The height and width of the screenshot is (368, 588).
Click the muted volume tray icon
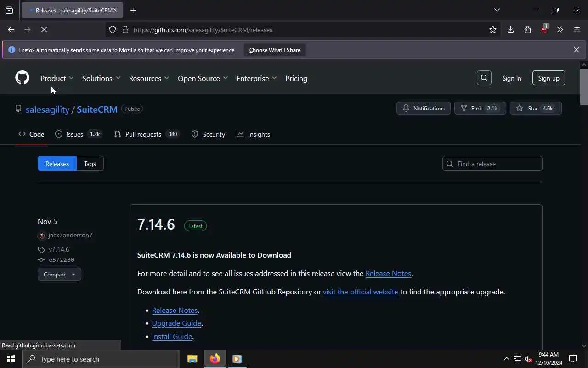click(528, 359)
